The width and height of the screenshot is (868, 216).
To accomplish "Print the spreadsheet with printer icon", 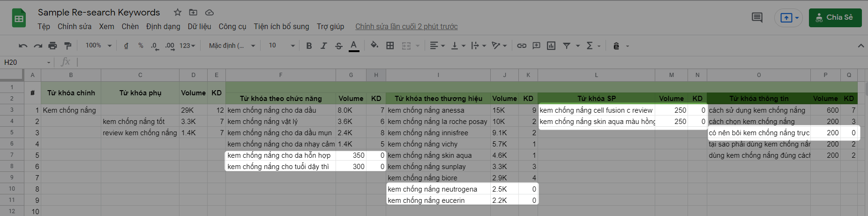I will [x=52, y=46].
